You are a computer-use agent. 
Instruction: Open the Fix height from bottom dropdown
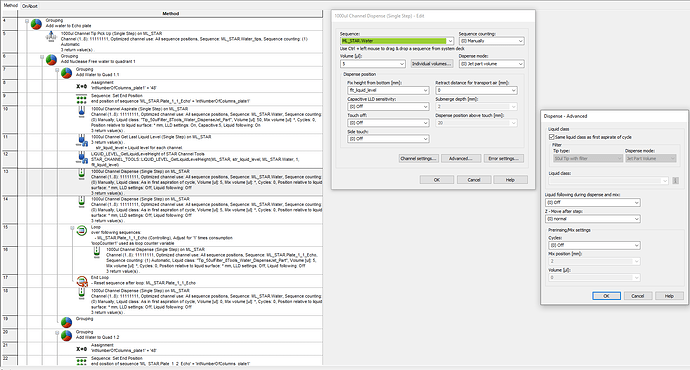pyautogui.click(x=426, y=90)
